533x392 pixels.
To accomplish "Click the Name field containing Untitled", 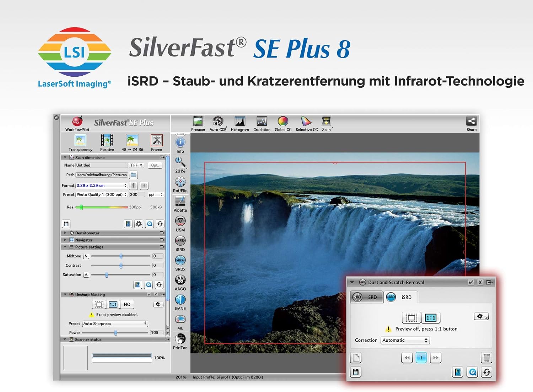I will 102,165.
